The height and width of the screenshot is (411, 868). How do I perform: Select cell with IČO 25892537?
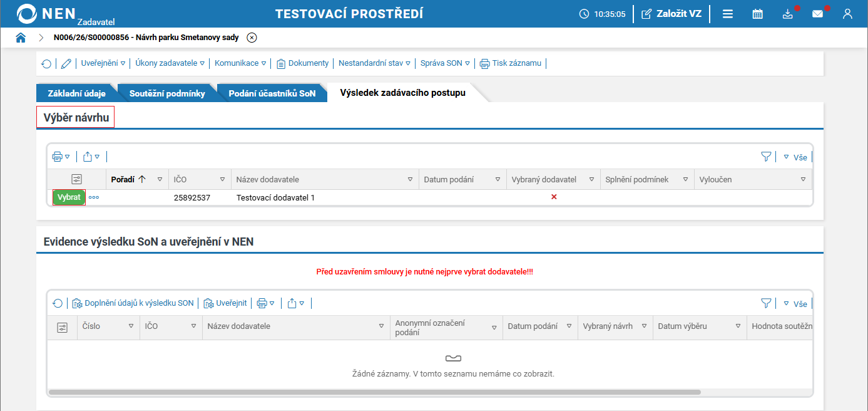pos(192,197)
